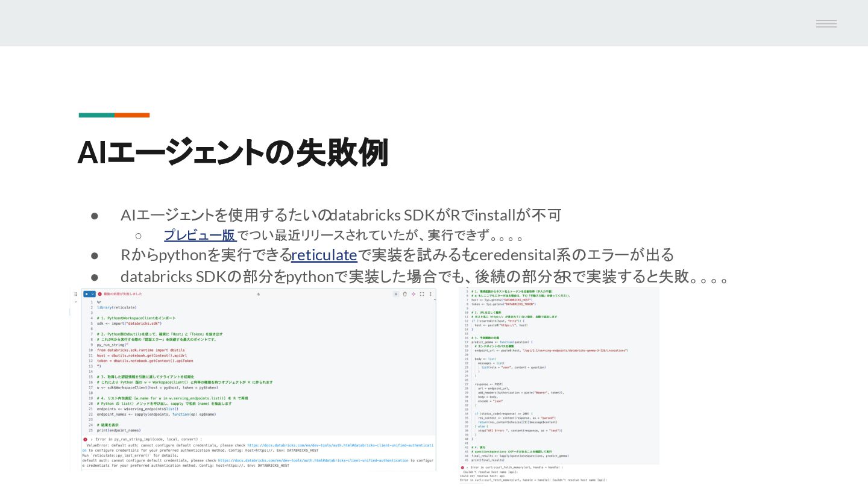Click the bullet about databricks SDK install が不可

pyautogui.click(x=341, y=214)
